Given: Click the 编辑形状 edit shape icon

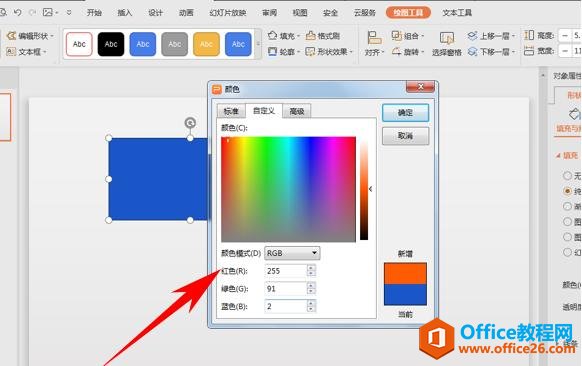Looking at the screenshot, I should 11,36.
